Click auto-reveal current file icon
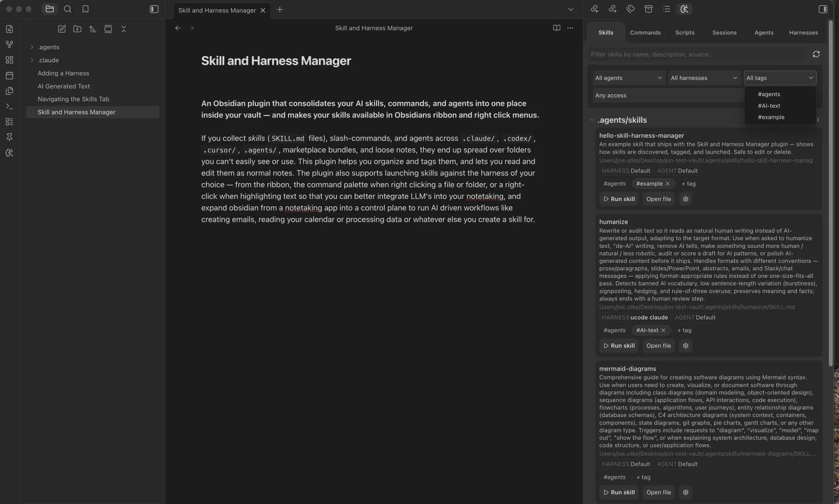 coord(108,29)
